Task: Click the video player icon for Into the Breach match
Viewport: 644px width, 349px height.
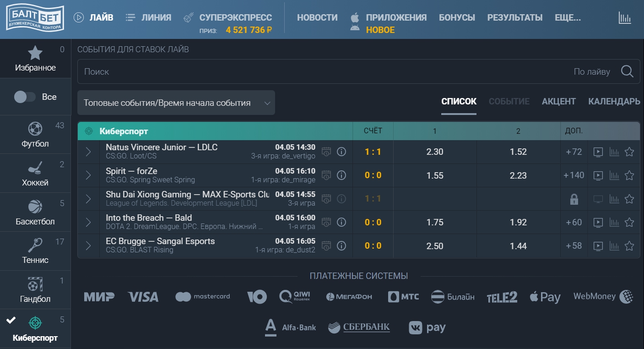Action: click(598, 222)
